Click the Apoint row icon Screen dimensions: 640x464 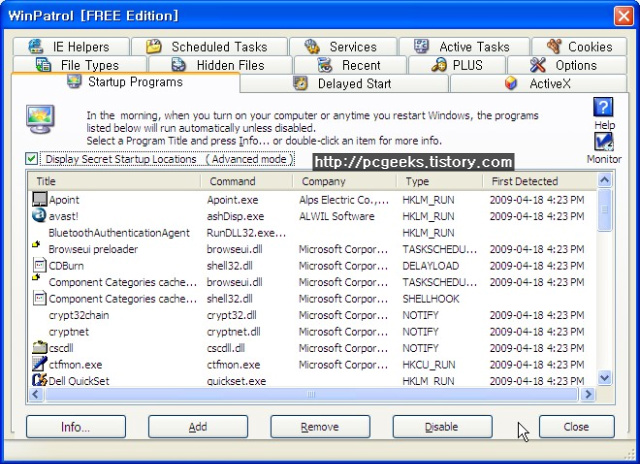point(40,199)
